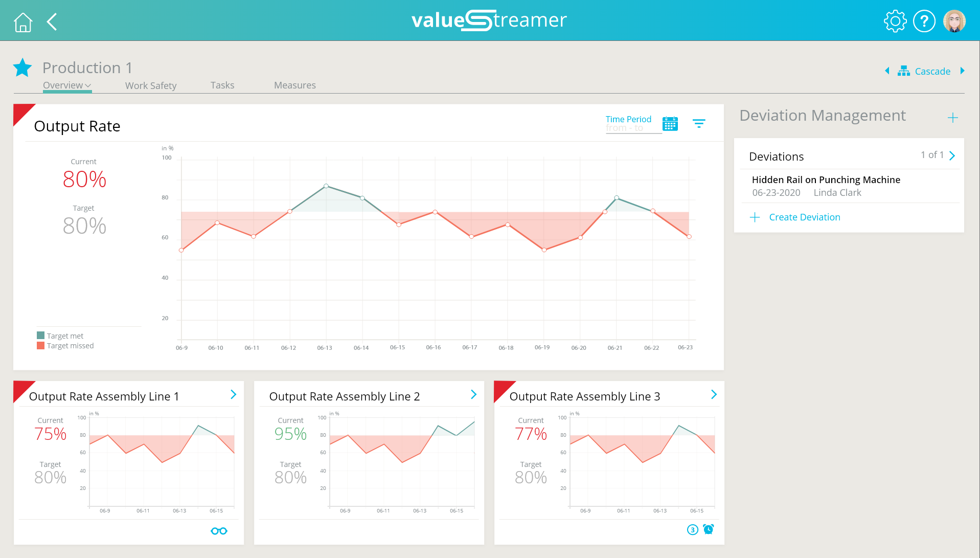Open help via the question mark icon

pyautogui.click(x=924, y=20)
